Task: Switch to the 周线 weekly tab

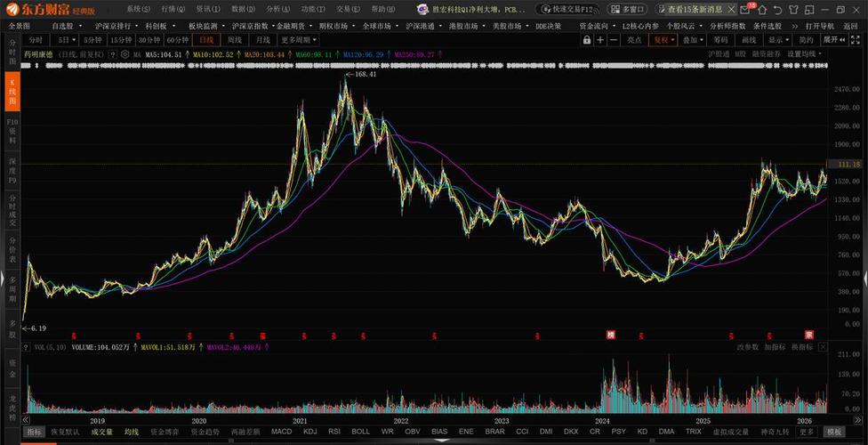Action: click(235, 40)
